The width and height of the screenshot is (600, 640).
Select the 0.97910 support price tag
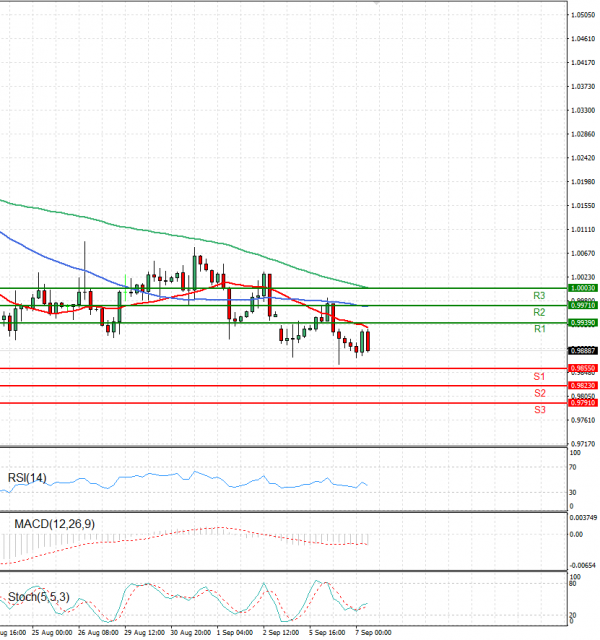[x=583, y=403]
